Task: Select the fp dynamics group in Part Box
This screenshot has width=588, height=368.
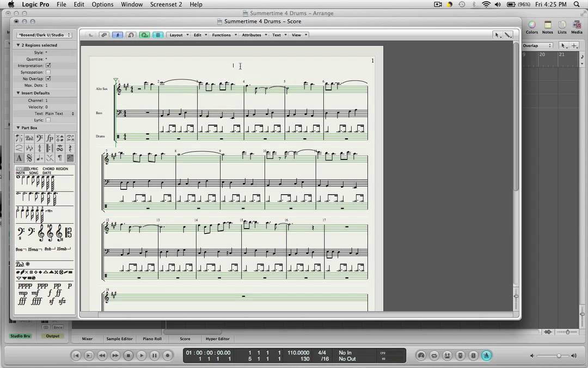Action: click(50, 138)
